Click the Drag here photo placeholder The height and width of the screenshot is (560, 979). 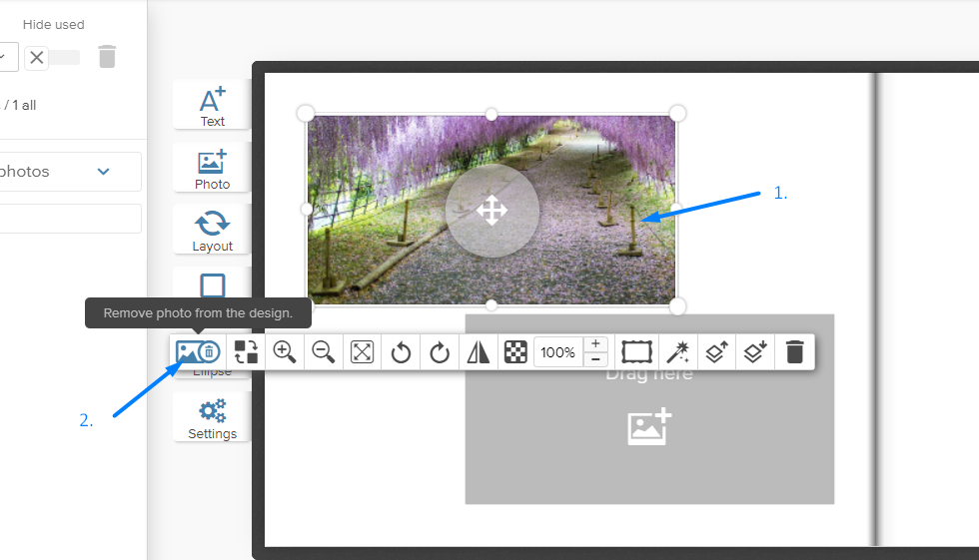pyautogui.click(x=649, y=409)
